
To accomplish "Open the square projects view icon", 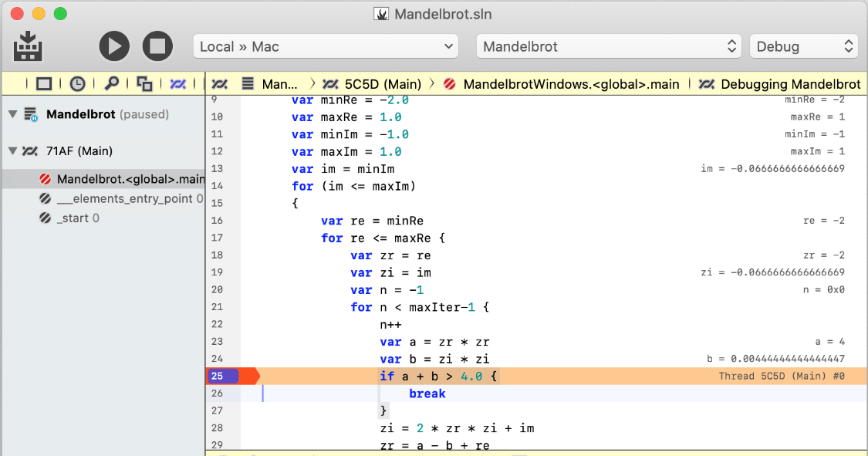I will 44,84.
